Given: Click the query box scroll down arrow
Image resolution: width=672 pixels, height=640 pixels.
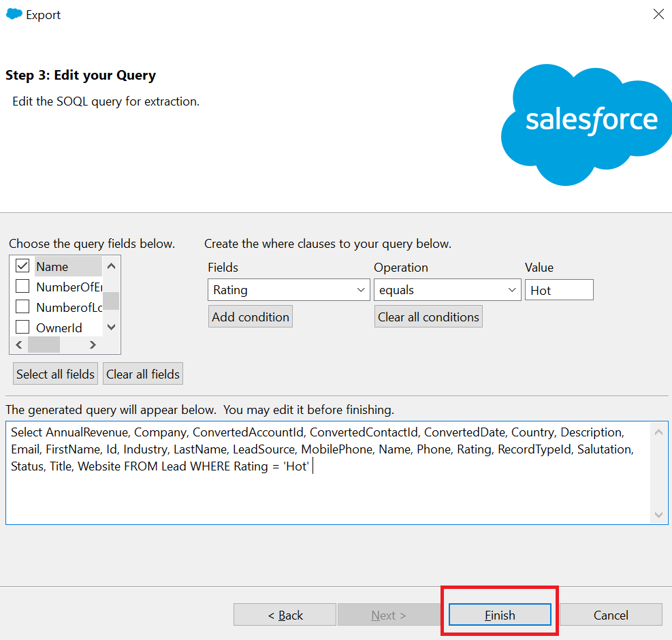Looking at the screenshot, I should pyautogui.click(x=658, y=515).
